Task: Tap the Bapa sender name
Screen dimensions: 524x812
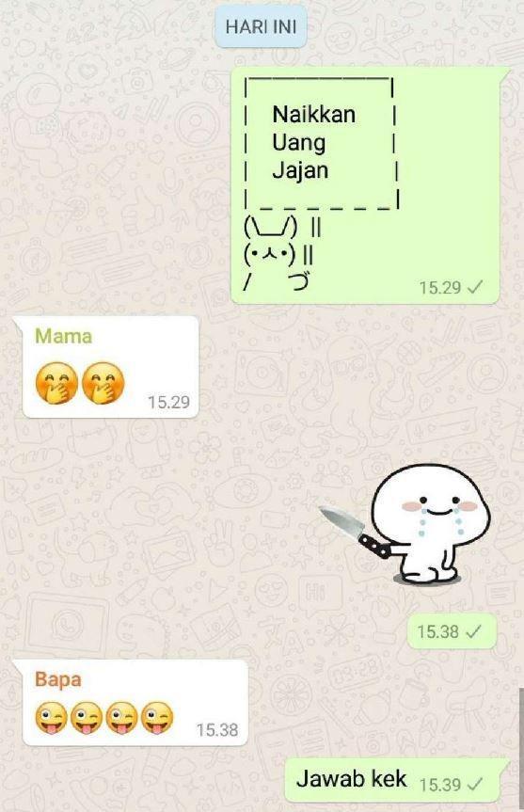Action: coord(58,679)
